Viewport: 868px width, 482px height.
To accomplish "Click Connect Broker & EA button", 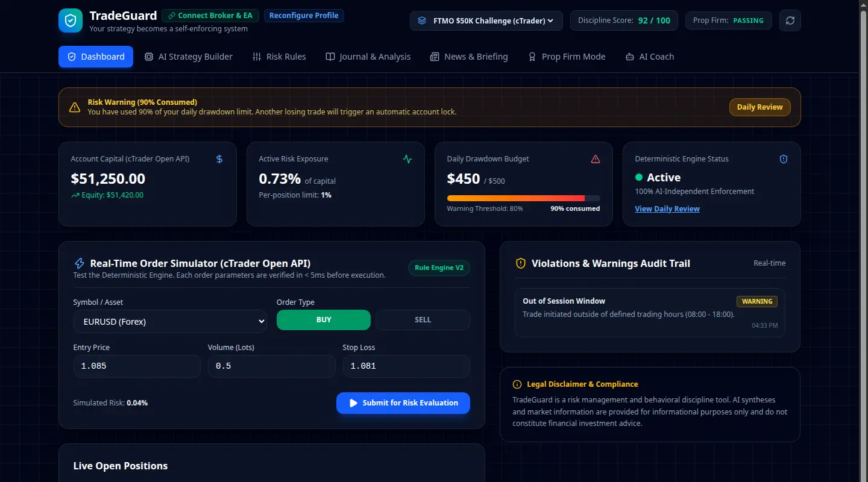I will tap(210, 16).
